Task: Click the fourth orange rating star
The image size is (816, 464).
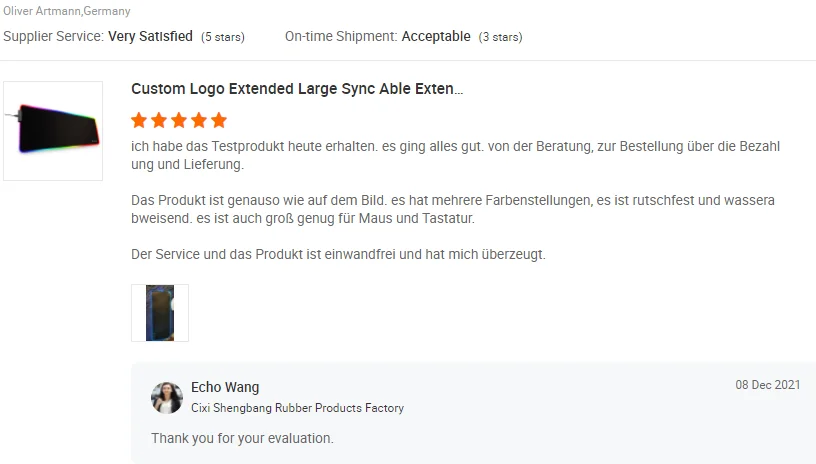Action: tap(199, 121)
